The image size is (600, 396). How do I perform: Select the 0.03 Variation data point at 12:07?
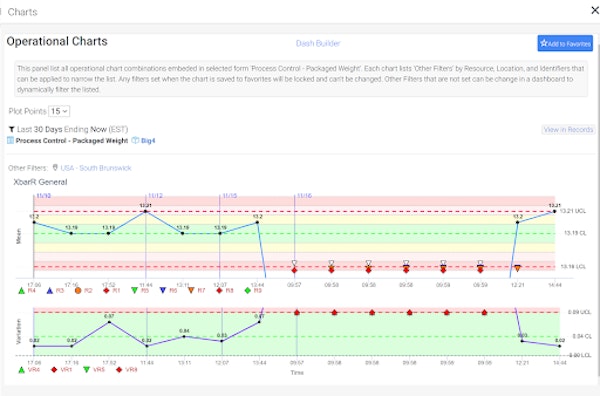(x=222, y=341)
